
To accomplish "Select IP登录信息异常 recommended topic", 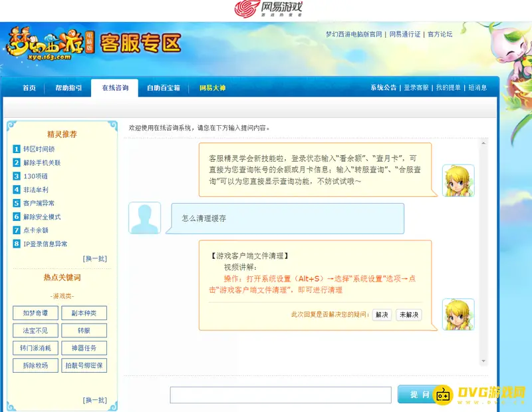I will pyautogui.click(x=45, y=244).
